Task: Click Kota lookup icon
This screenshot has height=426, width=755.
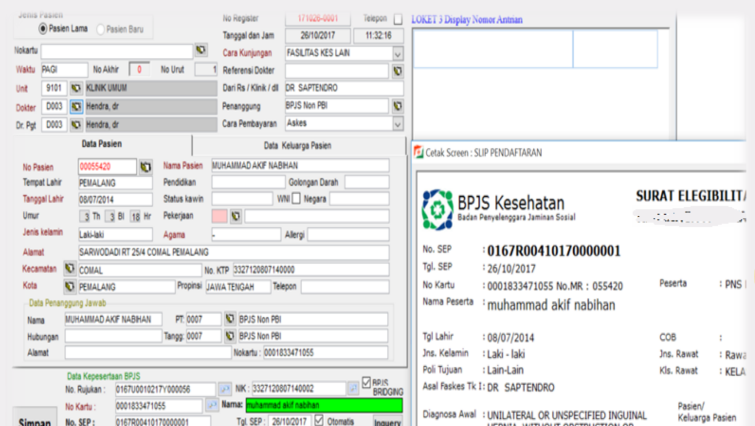Action: (x=70, y=286)
